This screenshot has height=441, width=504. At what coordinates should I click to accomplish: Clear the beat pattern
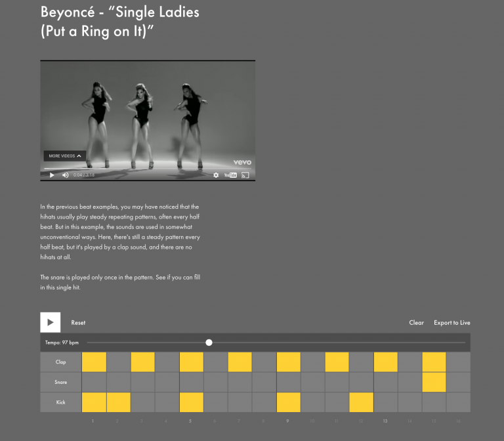[416, 323]
